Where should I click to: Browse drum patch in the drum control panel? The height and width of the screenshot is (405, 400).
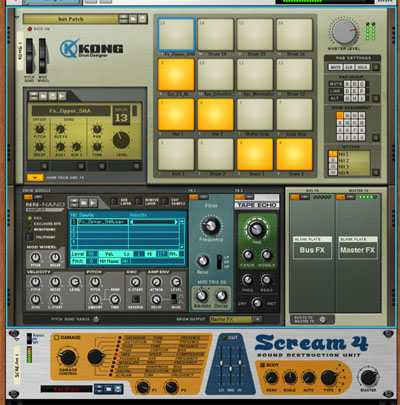click(43, 96)
